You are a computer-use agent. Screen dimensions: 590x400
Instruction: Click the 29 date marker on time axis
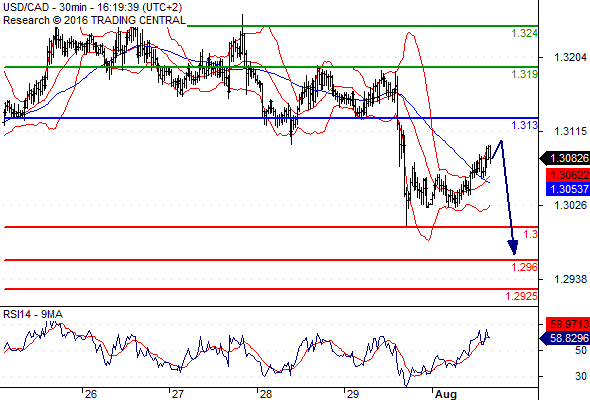[353, 394]
